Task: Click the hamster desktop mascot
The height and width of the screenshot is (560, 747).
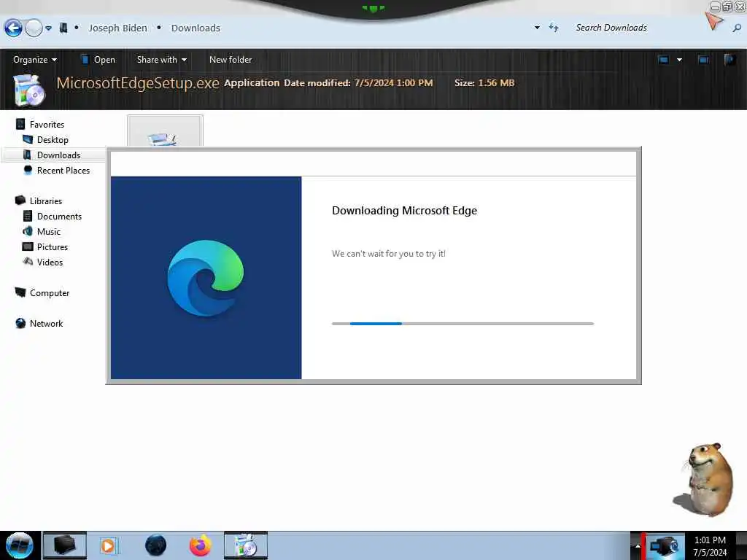Action: [x=704, y=480]
